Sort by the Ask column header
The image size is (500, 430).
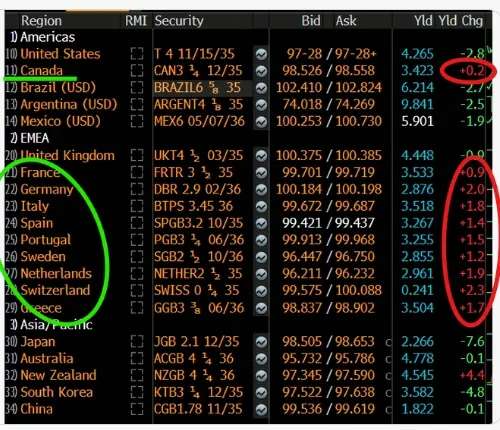point(346,21)
